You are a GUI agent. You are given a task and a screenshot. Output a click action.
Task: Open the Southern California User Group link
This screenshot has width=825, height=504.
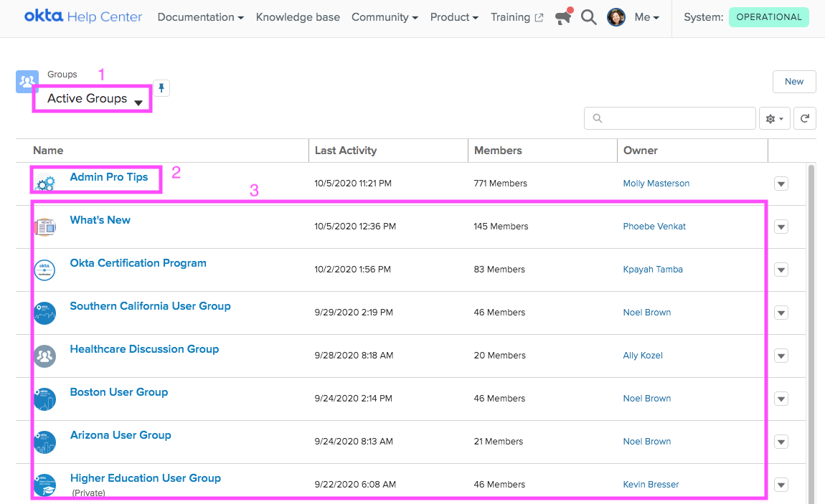(x=150, y=306)
